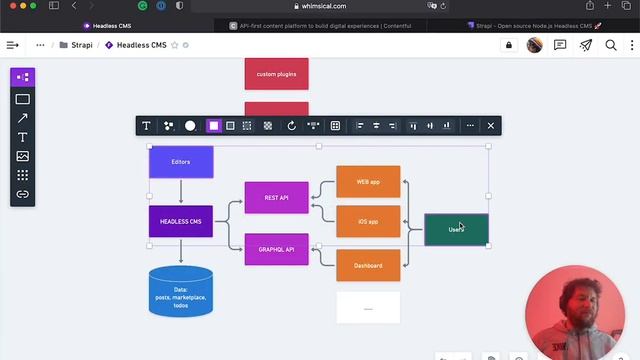Align selected shapes horizontal center
Screen dimensions: 640x360
[376, 126]
